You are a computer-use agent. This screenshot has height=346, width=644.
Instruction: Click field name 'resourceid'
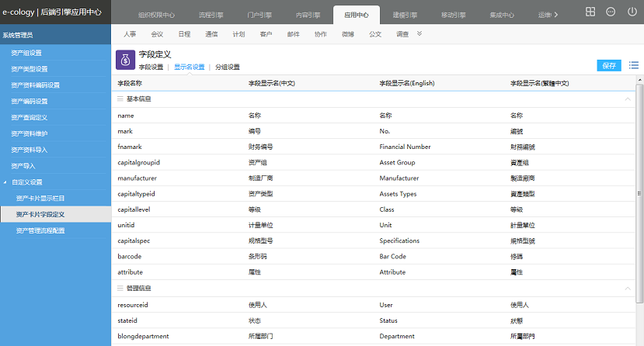(133, 305)
